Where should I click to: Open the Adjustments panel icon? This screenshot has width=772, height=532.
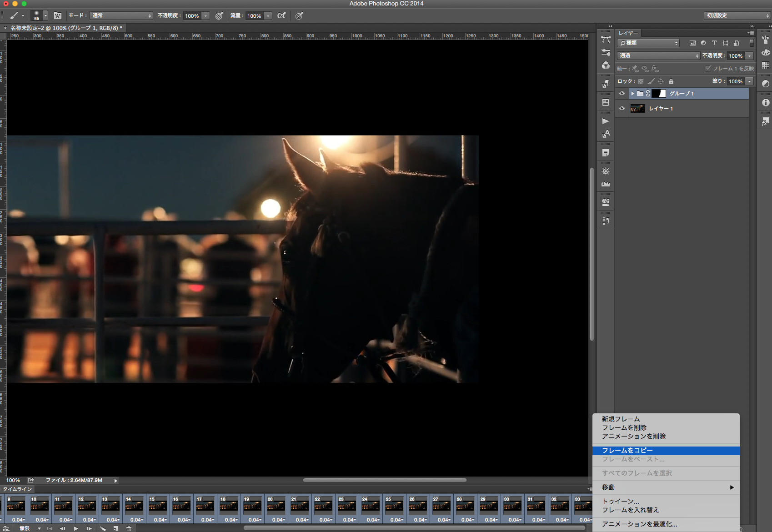click(766, 84)
